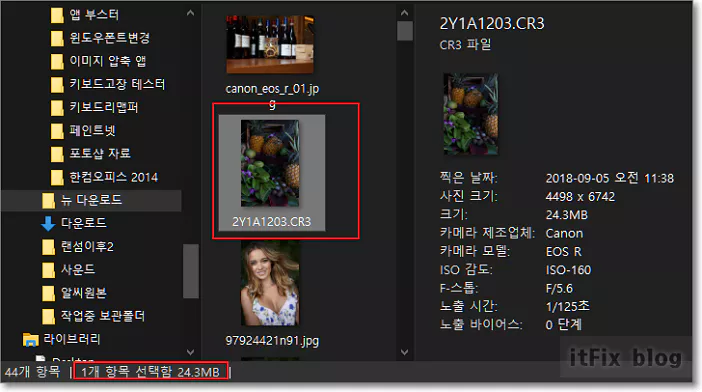Click file list scroll down arrow
The image size is (702, 392).
[x=405, y=352]
